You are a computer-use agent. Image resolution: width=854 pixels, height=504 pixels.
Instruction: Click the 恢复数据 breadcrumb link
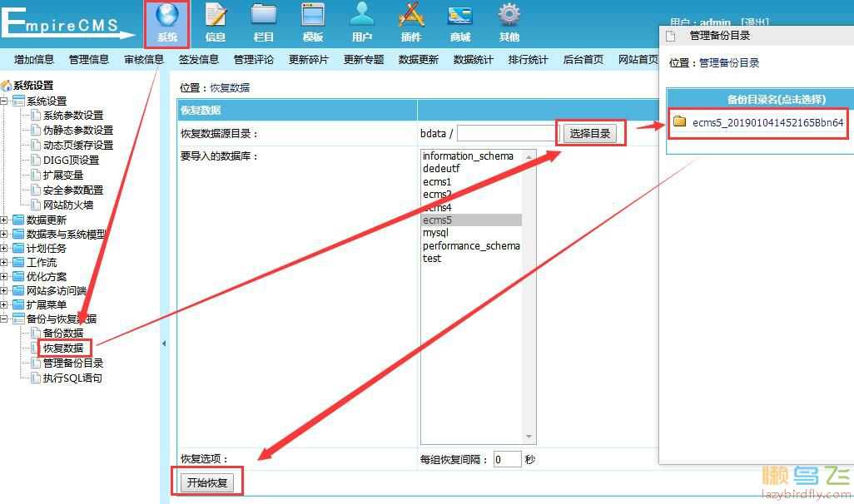click(230, 87)
